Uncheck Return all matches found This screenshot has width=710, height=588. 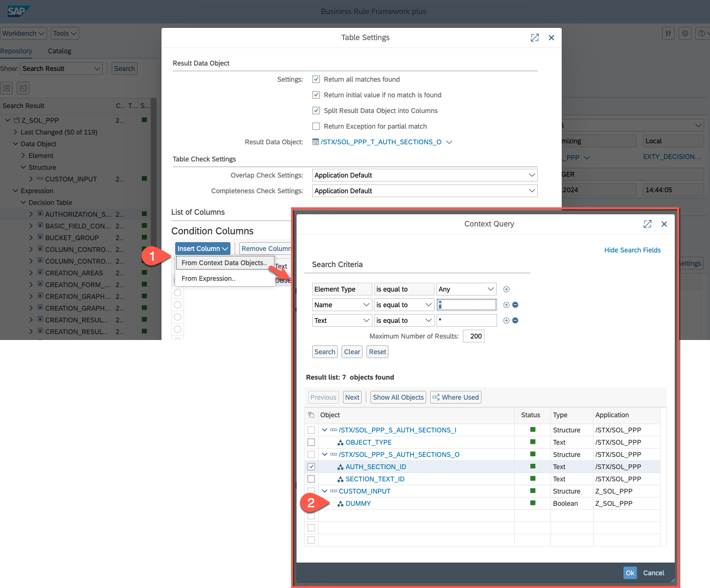(x=316, y=79)
